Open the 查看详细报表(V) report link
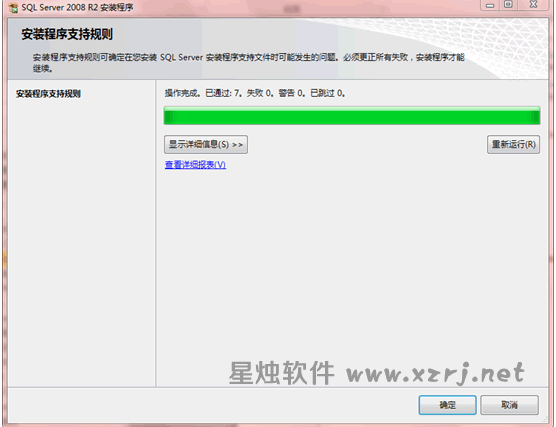 [x=195, y=165]
